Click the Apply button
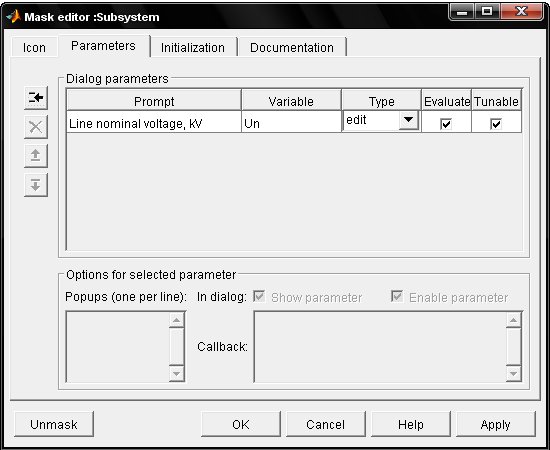 pos(496,424)
